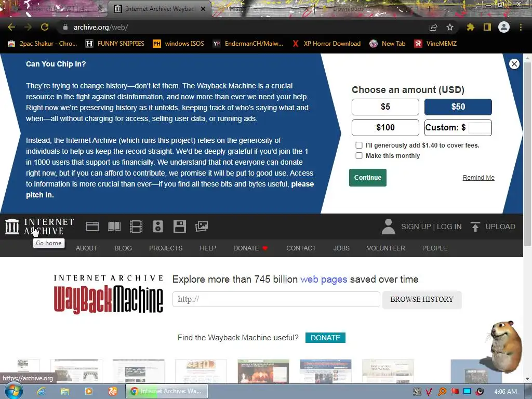
Task: Reload the page with refresh icon
Action: click(45, 27)
